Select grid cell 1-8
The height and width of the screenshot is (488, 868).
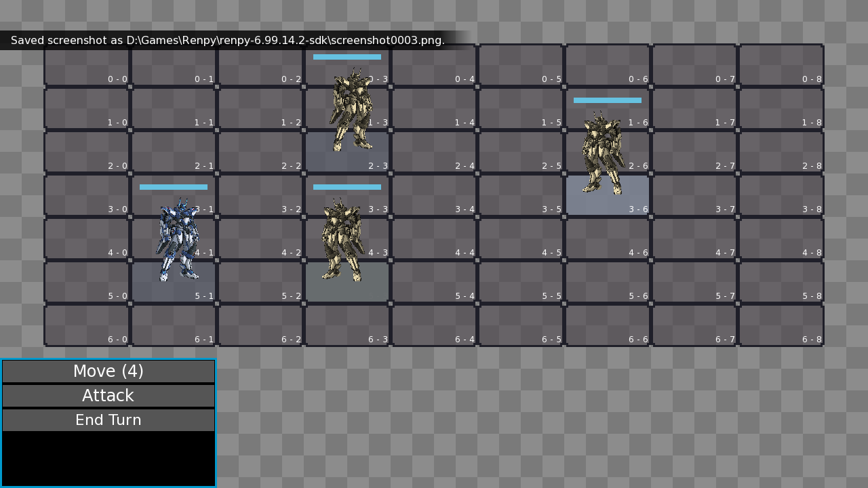pyautogui.click(x=781, y=108)
